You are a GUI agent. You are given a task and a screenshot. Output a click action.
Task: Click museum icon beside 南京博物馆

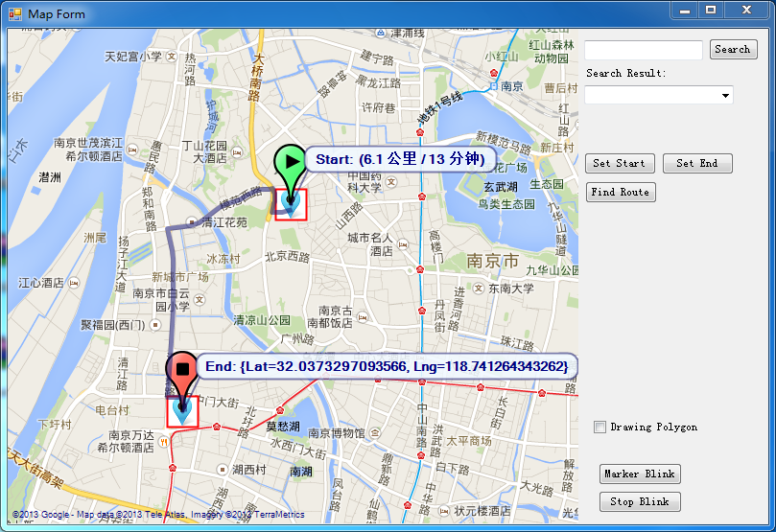(376, 432)
